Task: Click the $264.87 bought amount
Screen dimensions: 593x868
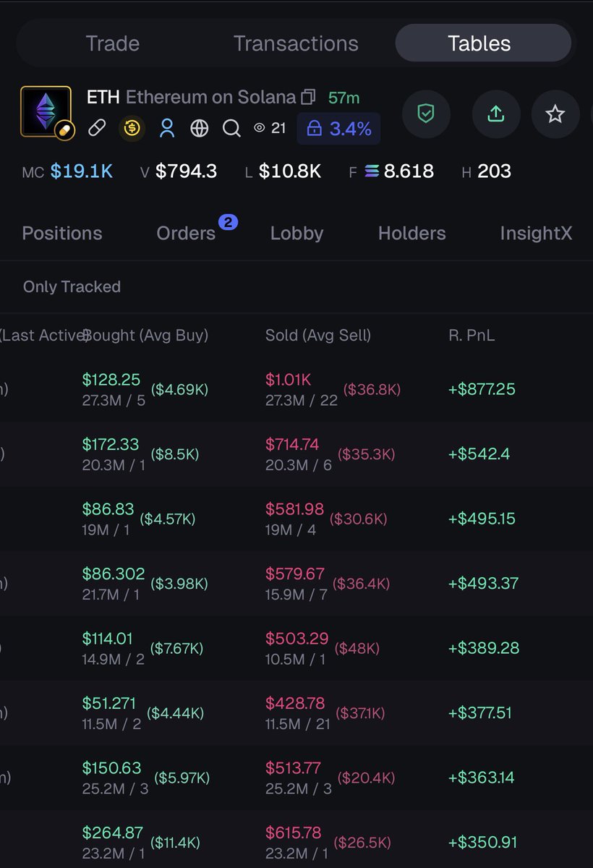Action: tap(112, 833)
